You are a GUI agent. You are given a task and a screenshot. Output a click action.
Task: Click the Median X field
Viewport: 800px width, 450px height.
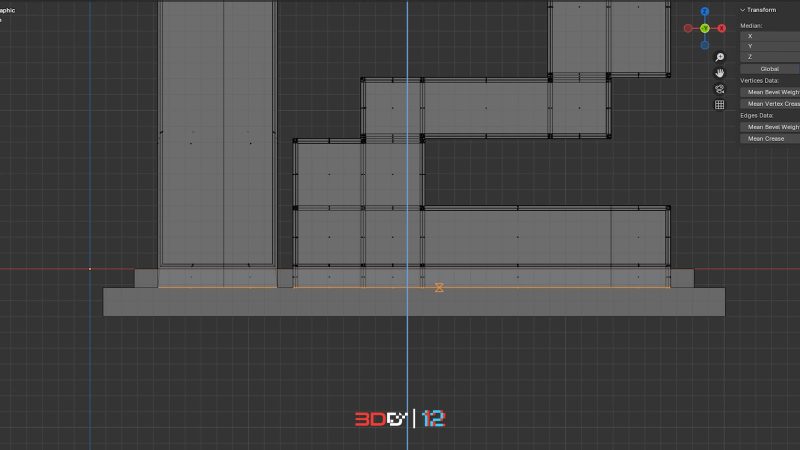coord(769,35)
